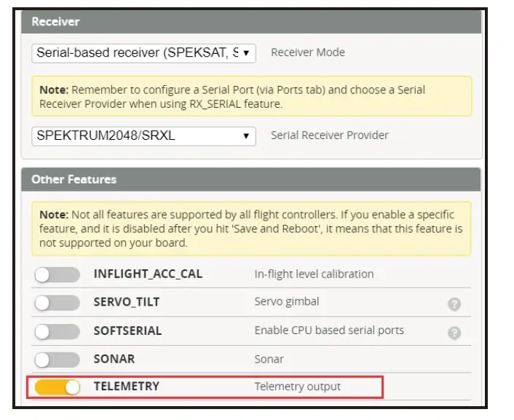Switch on the SONAR toggle
The width and height of the screenshot is (514, 420).
click(57, 360)
